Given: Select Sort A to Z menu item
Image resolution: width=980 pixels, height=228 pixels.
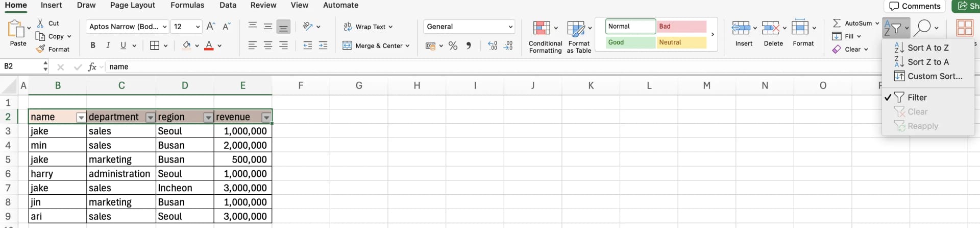Looking at the screenshot, I should tap(927, 48).
